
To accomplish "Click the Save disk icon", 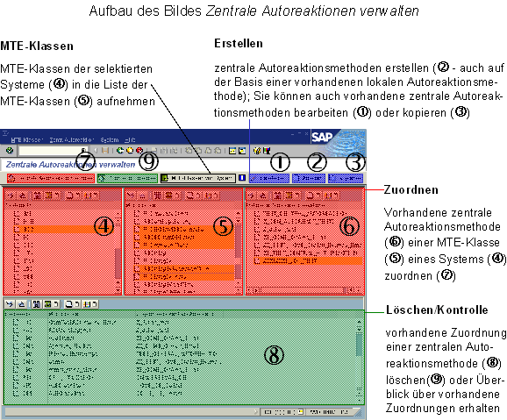I will [104, 150].
